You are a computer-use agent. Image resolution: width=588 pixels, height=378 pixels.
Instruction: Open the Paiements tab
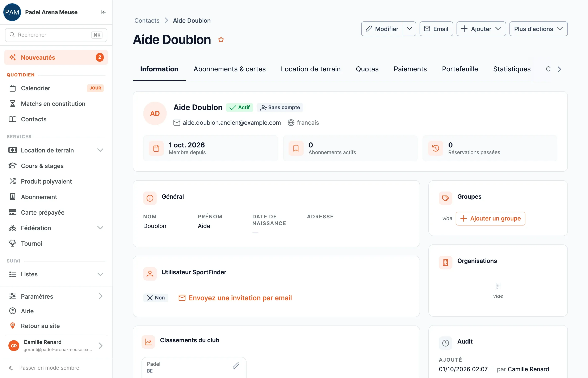pyautogui.click(x=410, y=69)
